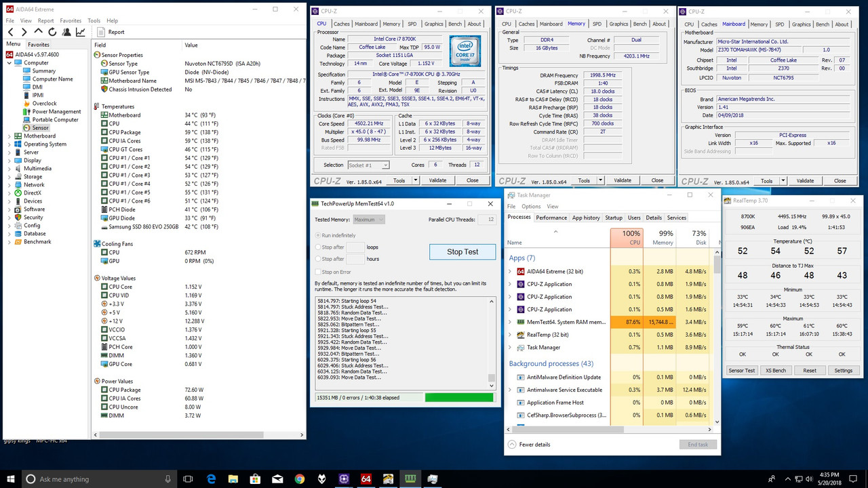Open the AIDA64 graph toolbar icon
Screen dimensions: 868x488
pyautogui.click(x=81, y=32)
